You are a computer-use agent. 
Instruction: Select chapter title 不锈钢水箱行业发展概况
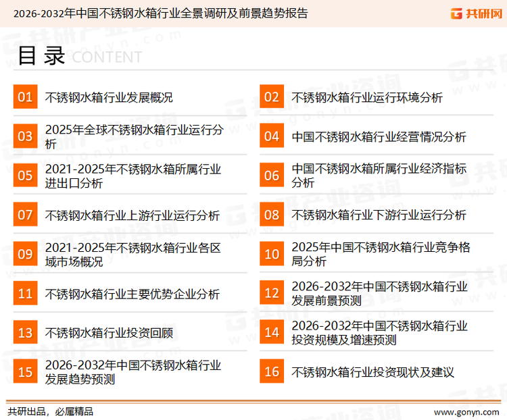point(109,97)
